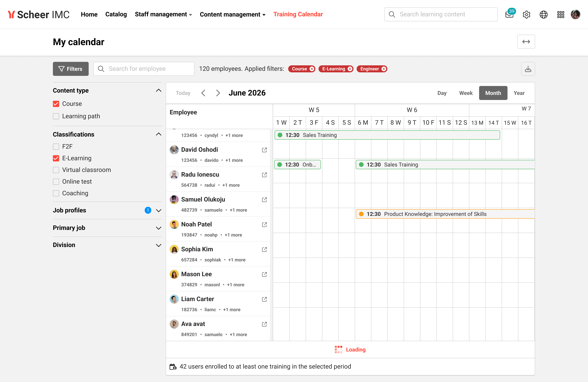Image resolution: width=588 pixels, height=382 pixels.
Task: Go to the previous month
Action: pos(203,93)
